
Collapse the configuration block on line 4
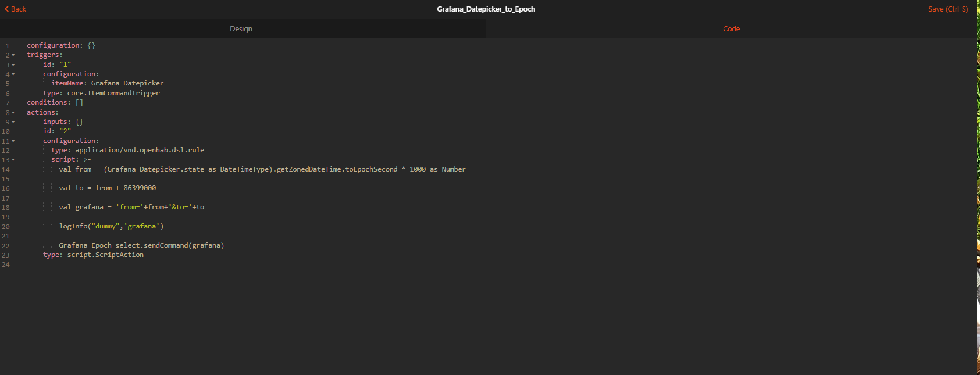point(13,74)
